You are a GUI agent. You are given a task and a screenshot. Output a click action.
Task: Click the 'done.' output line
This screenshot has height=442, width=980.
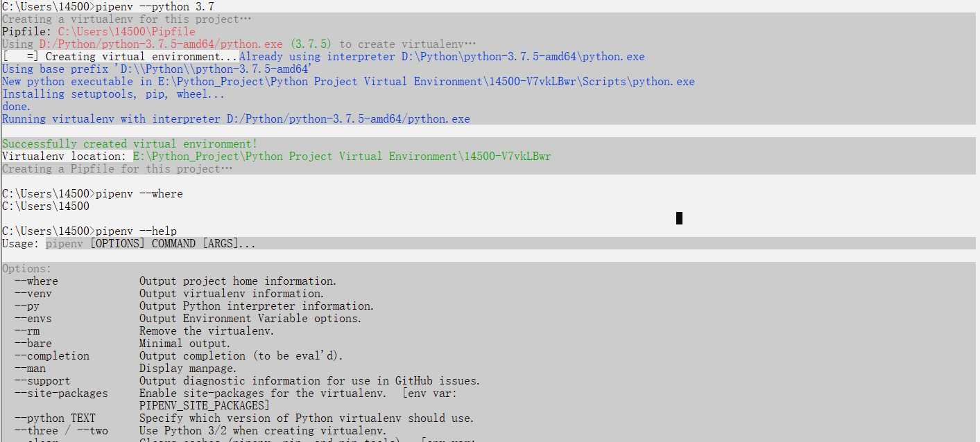coord(17,107)
